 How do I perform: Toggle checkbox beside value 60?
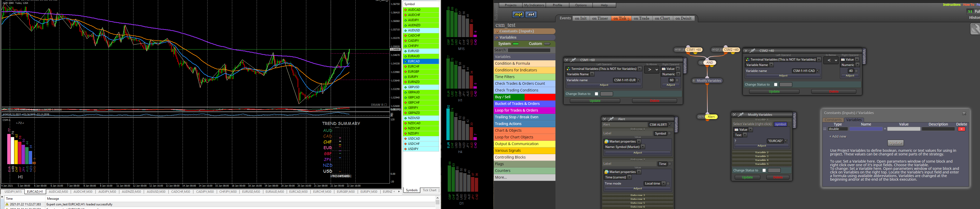pos(677,80)
